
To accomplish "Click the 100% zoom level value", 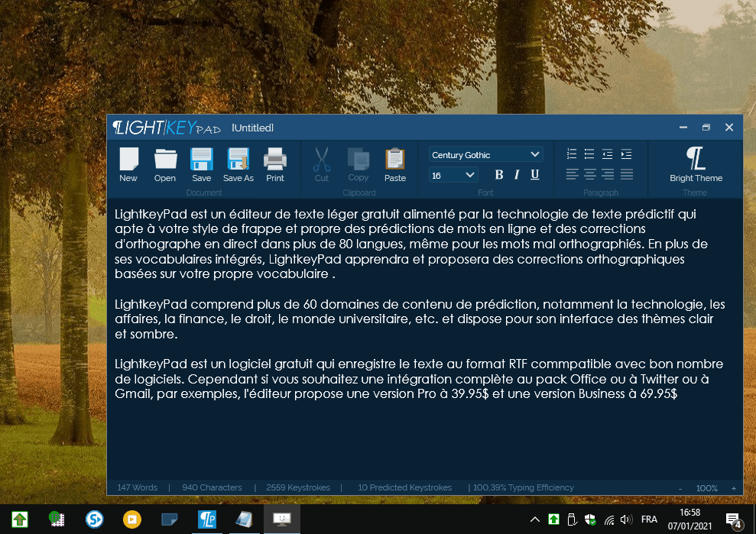I will coord(707,488).
